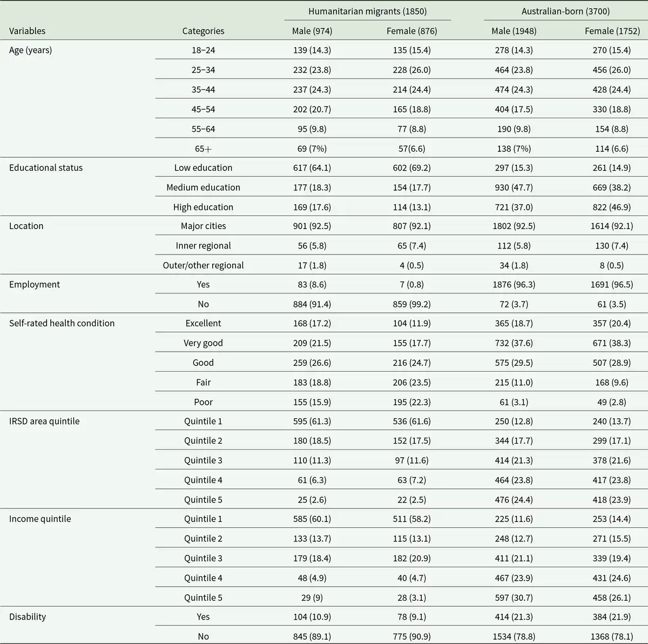Click the "Educational status" variable label
648x644 pixels.
[46, 168]
